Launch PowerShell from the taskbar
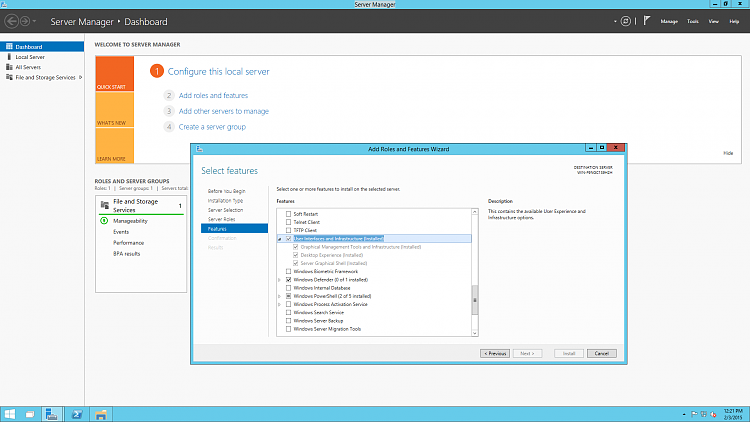This screenshot has width=750, height=422. pyautogui.click(x=77, y=414)
